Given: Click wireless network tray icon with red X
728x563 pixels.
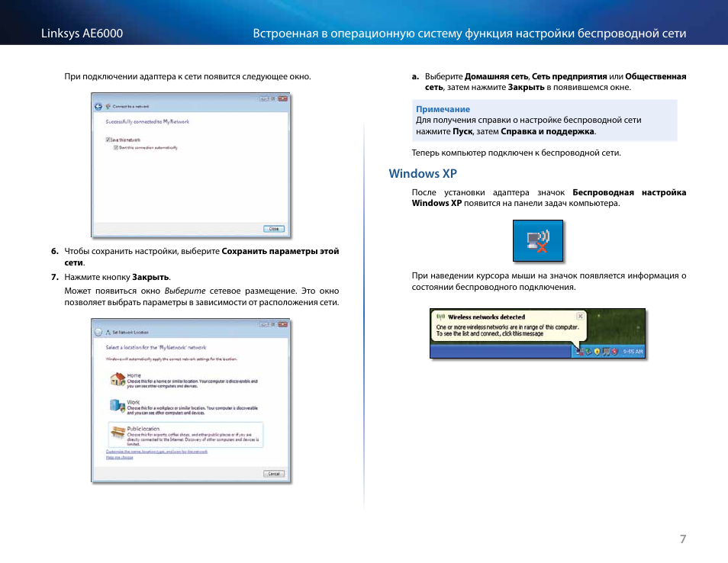Looking at the screenshot, I should point(579,352).
